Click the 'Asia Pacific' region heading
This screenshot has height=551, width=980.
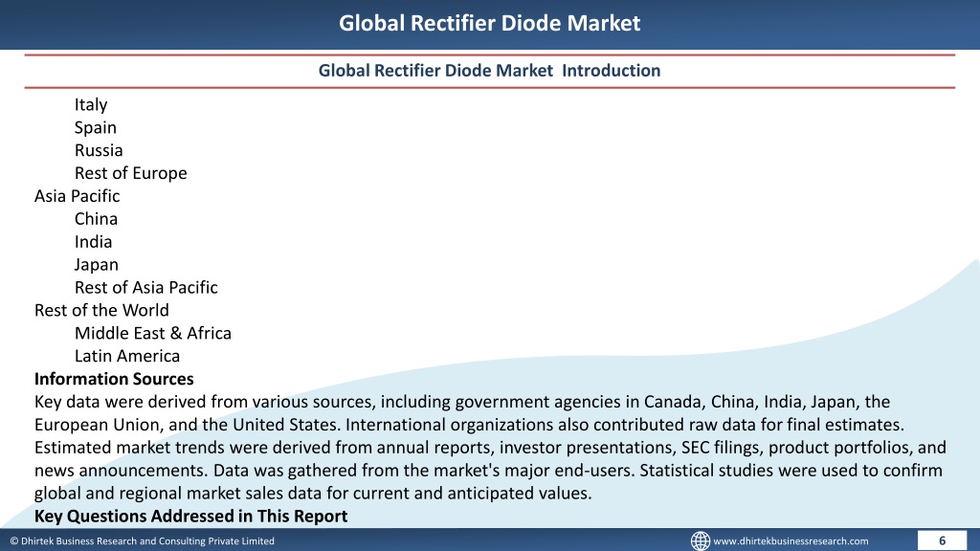77,196
